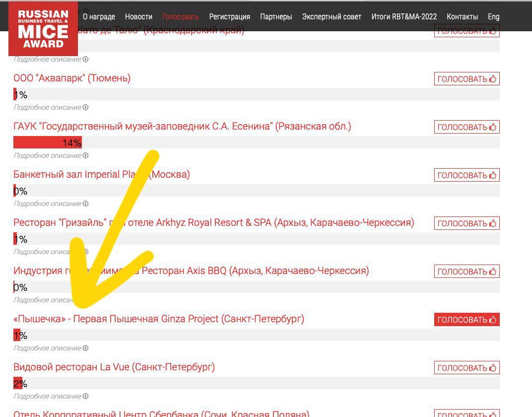Vote for Видовой ресторан La Vue

point(467,368)
